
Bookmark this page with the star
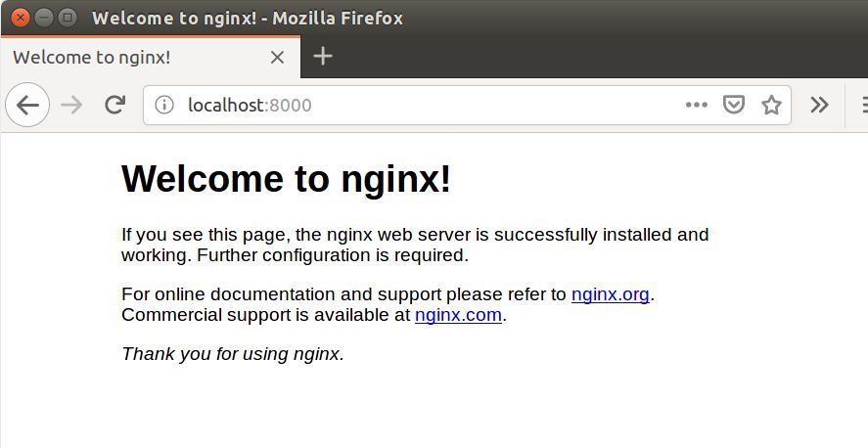click(x=771, y=105)
